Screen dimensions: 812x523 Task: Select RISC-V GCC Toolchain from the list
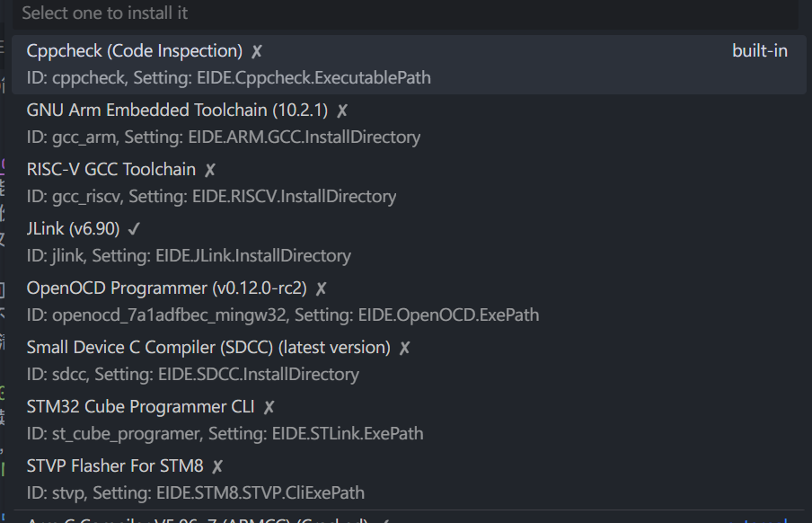coord(180,180)
